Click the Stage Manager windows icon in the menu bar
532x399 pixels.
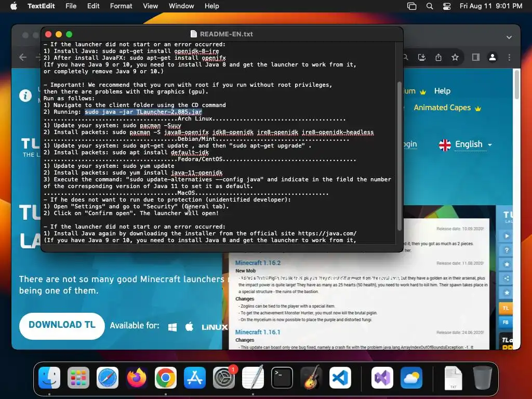[411, 6]
